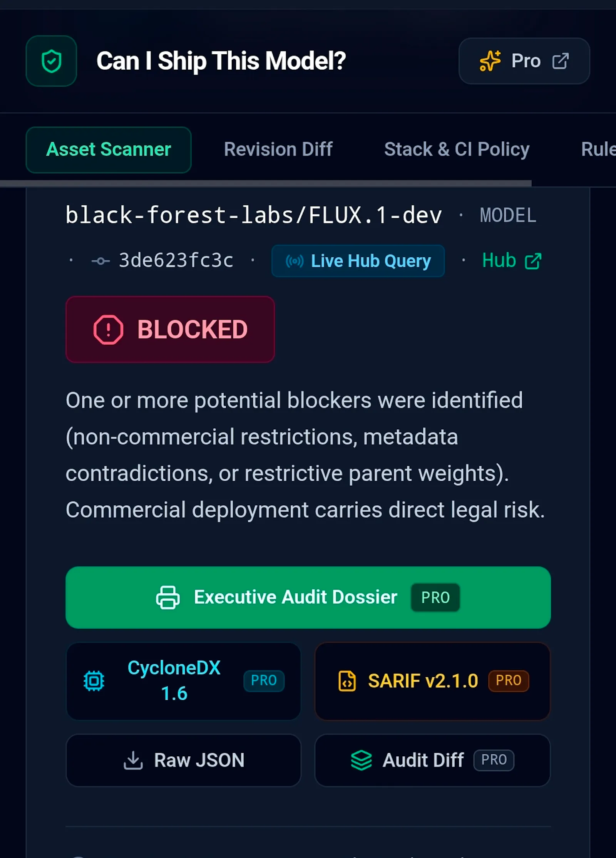Click the PRO tag on CycloneDX 1.6

pos(264,680)
